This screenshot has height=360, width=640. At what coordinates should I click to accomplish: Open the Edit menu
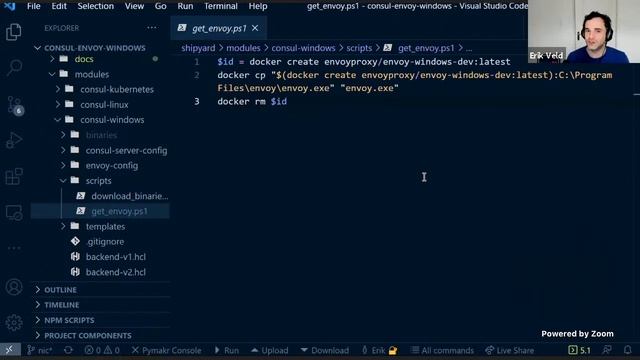(x=59, y=6)
